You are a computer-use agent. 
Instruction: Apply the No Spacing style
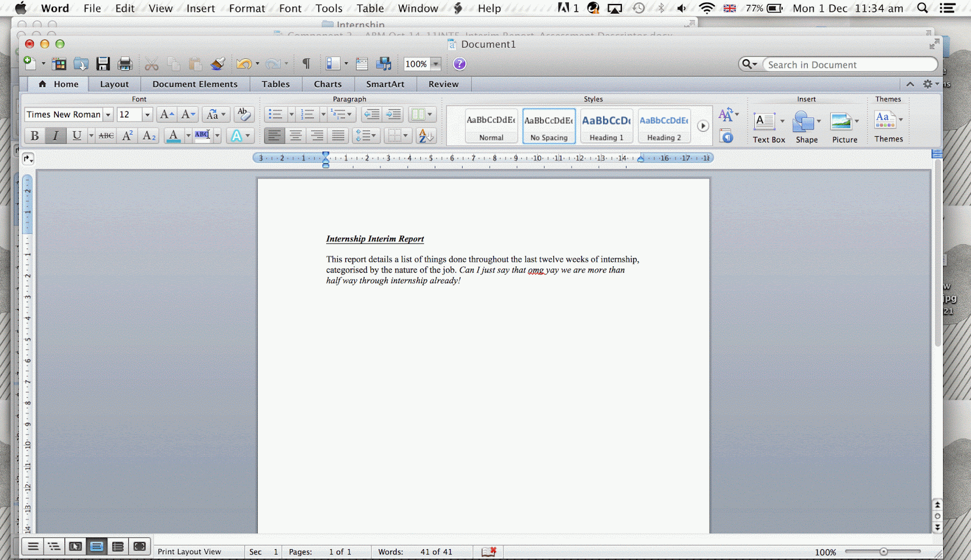tap(549, 127)
